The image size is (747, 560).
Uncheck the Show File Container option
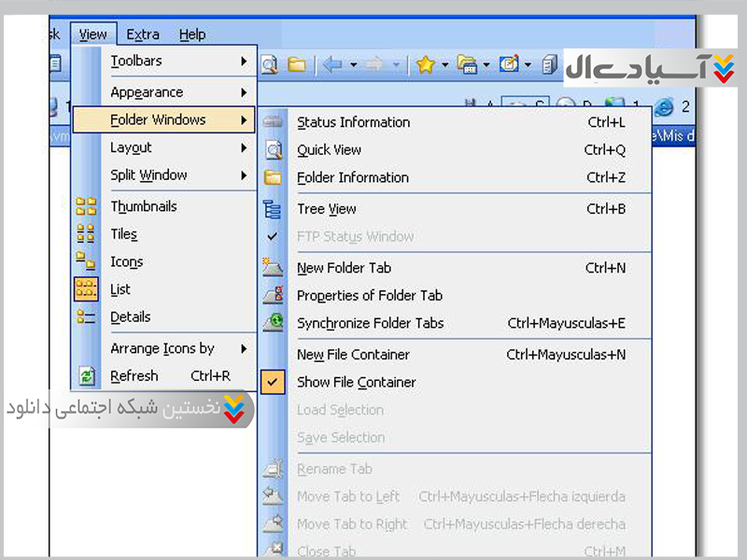[x=356, y=382]
